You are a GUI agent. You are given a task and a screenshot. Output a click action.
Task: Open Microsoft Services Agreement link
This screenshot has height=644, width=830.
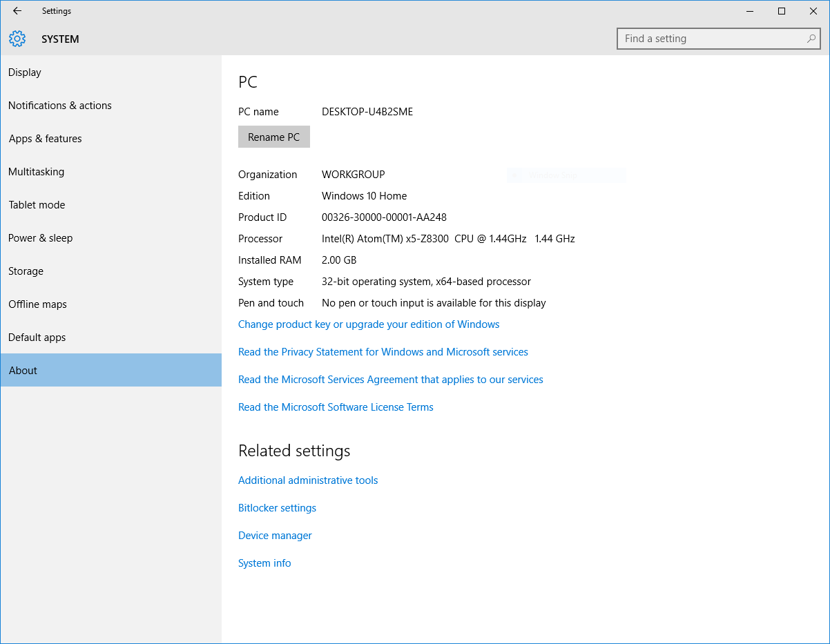point(391,380)
